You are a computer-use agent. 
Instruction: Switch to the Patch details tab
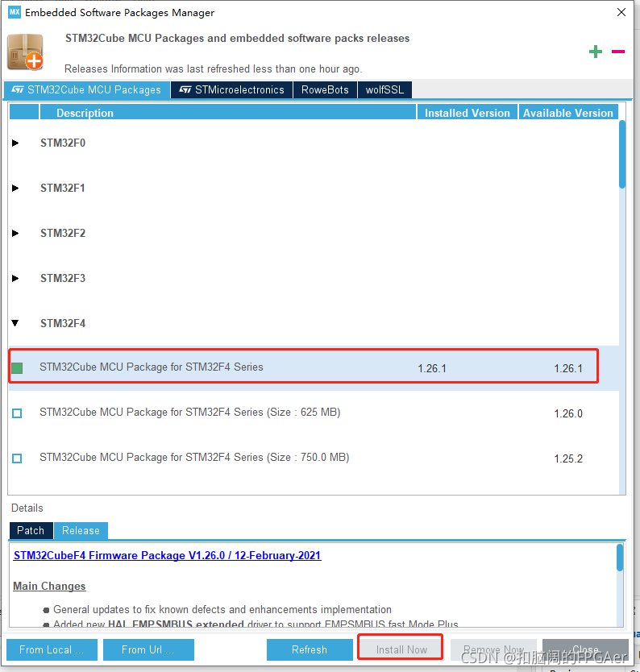(x=31, y=530)
